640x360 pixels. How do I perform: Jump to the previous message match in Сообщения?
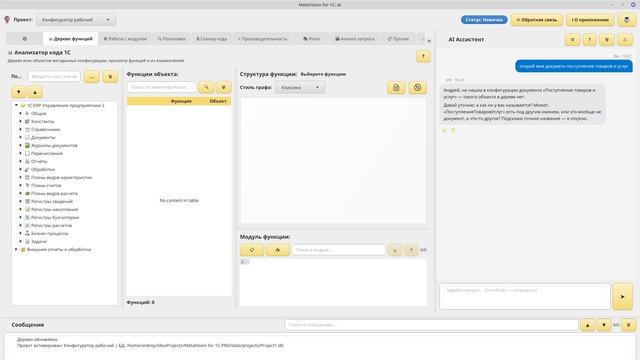click(587, 325)
